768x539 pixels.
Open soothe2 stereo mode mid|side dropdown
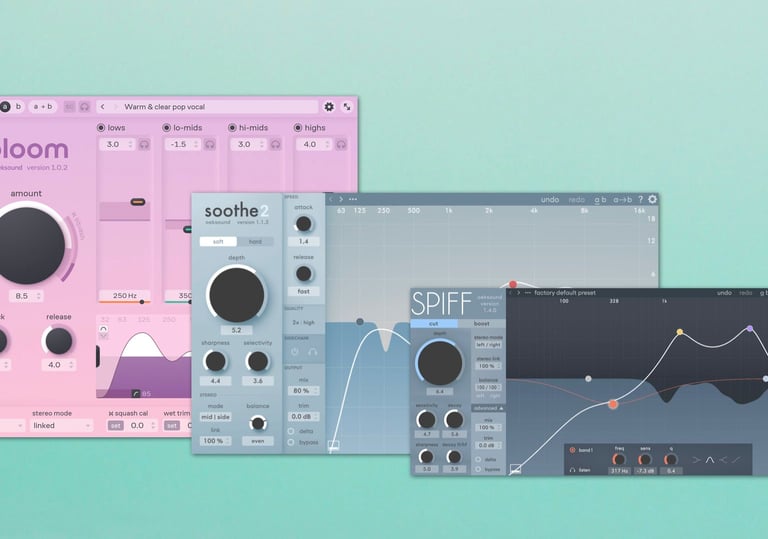point(216,416)
